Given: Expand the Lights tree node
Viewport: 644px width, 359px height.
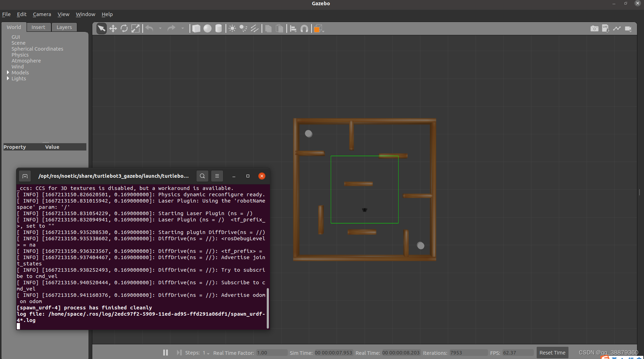Looking at the screenshot, I should tap(8, 78).
